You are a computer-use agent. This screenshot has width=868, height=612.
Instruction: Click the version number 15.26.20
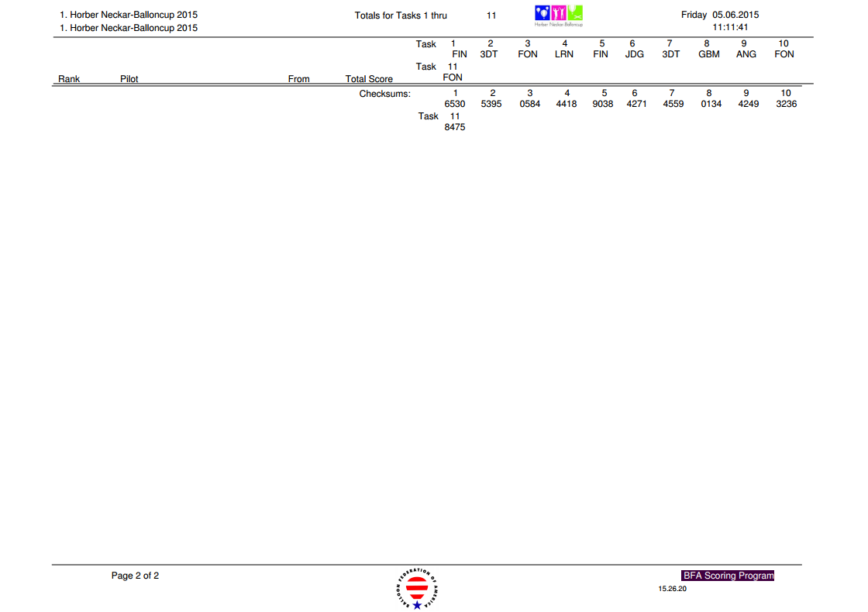tap(673, 589)
